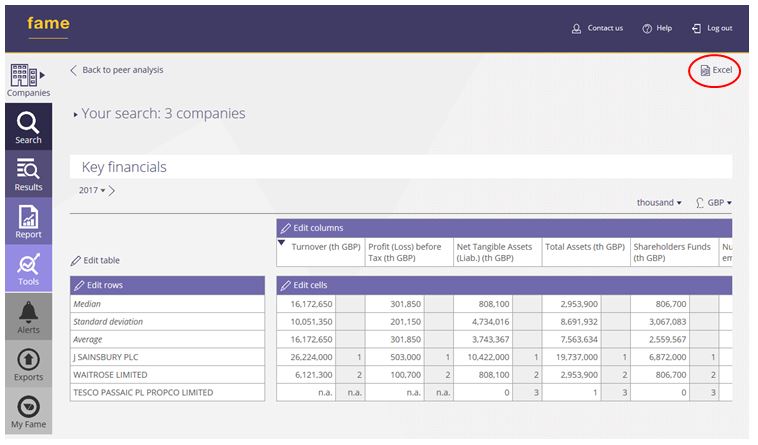The height and width of the screenshot is (445, 758).
Task: Open the Results sidebar section
Action: 28,173
